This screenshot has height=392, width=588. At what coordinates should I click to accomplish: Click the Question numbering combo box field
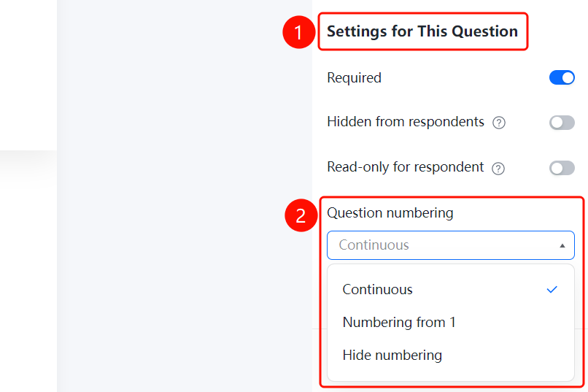click(x=451, y=245)
